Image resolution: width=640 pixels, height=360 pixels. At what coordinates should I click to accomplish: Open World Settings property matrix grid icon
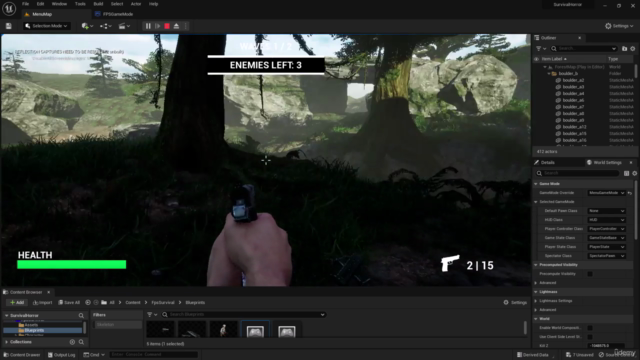pos(627,173)
